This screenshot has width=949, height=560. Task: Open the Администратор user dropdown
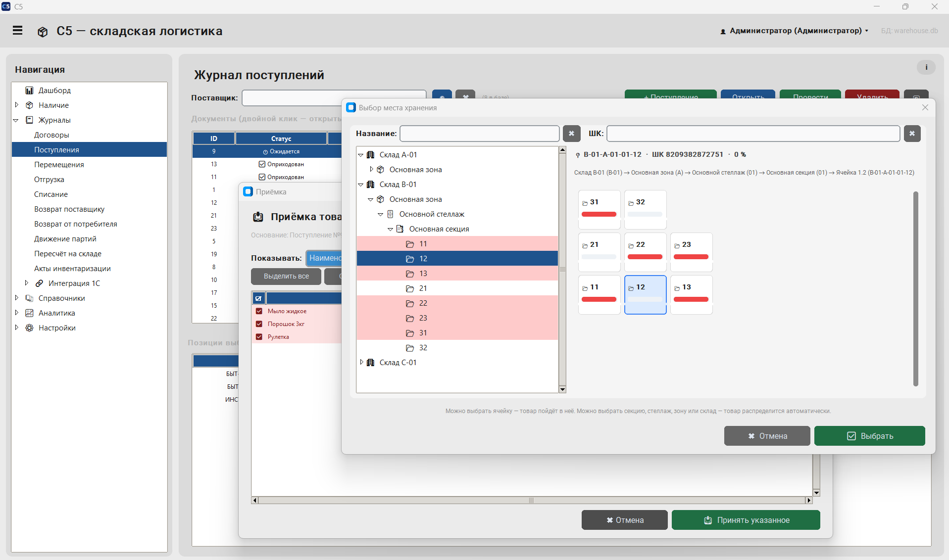coord(794,31)
